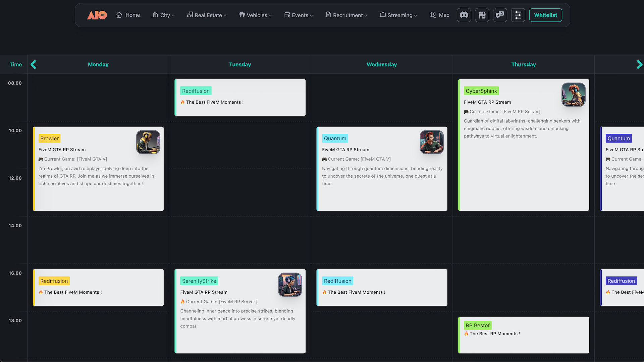Select the yellow Prowler name tag

click(x=49, y=138)
